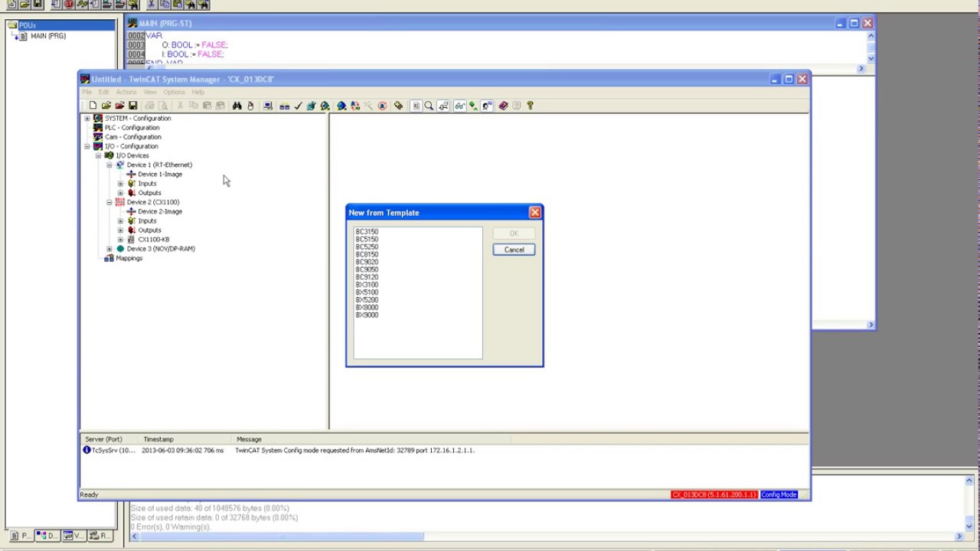
Task: Click the Choose Target System computer icon
Action: click(x=268, y=106)
